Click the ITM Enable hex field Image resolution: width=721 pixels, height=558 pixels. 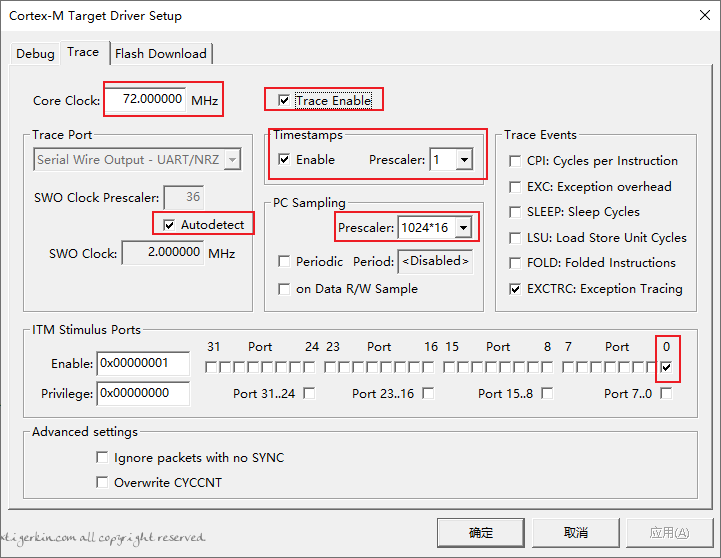click(143, 363)
